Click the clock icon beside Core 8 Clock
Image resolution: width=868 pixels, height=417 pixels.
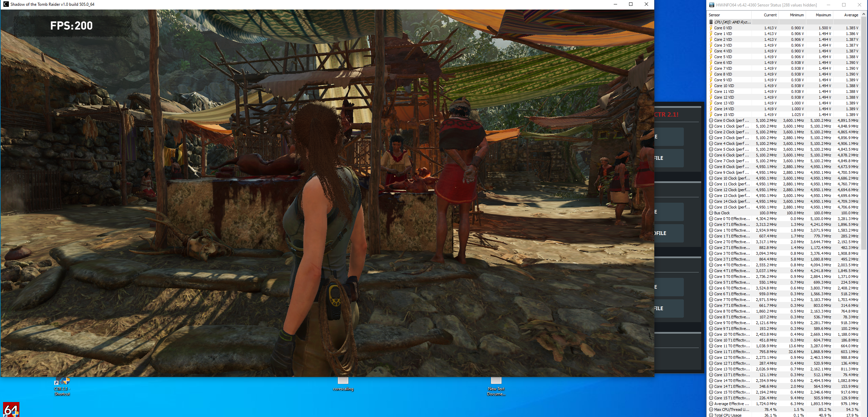[711, 167]
